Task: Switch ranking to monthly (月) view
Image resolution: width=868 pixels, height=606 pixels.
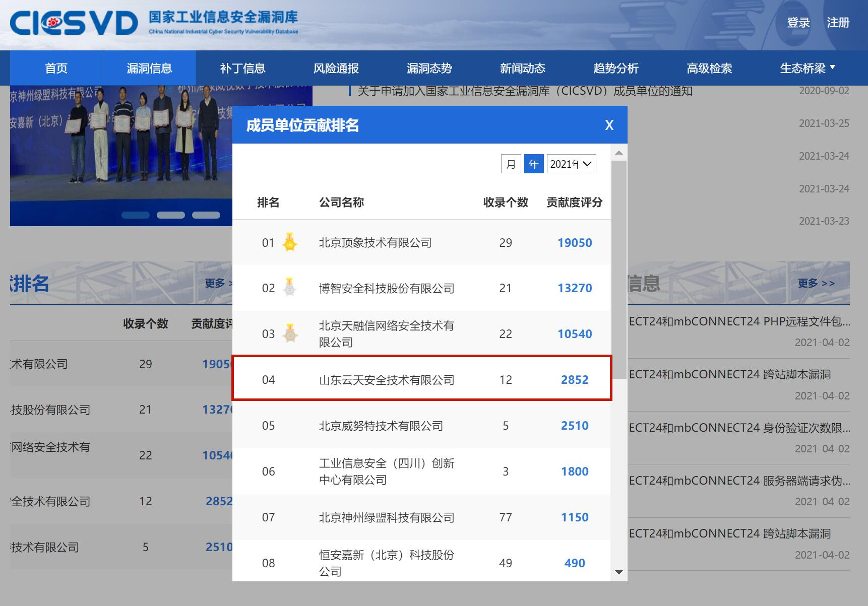Action: 511,164
